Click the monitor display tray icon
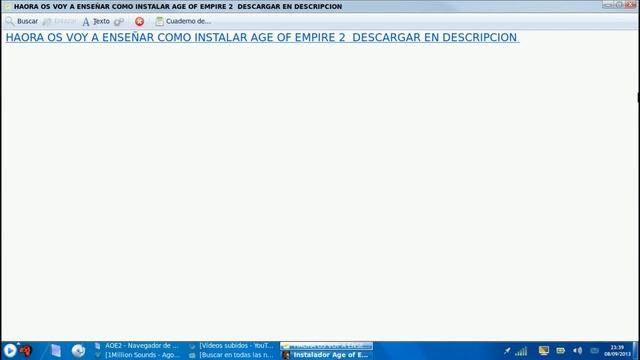Image resolution: width=640 pixels, height=360 pixels. click(543, 351)
